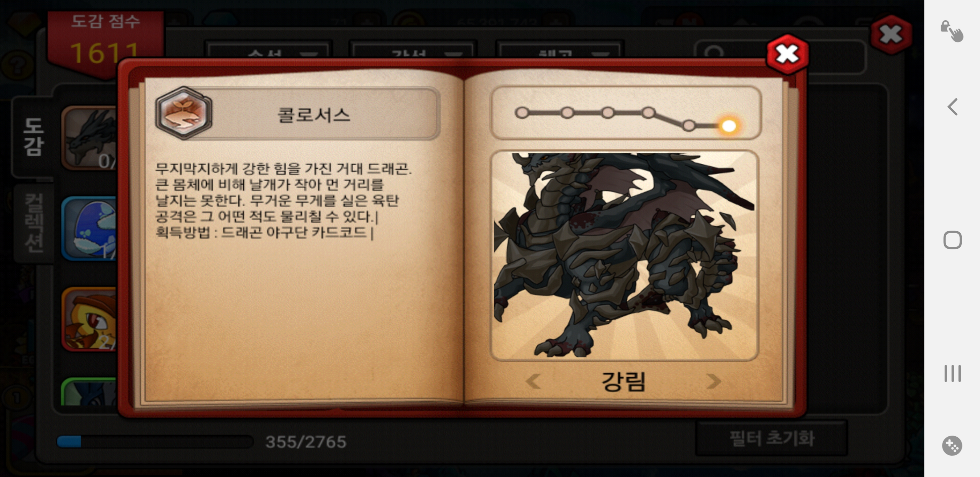Tap the touch lock hand icon
Screen dimensions: 980x477
point(952,31)
